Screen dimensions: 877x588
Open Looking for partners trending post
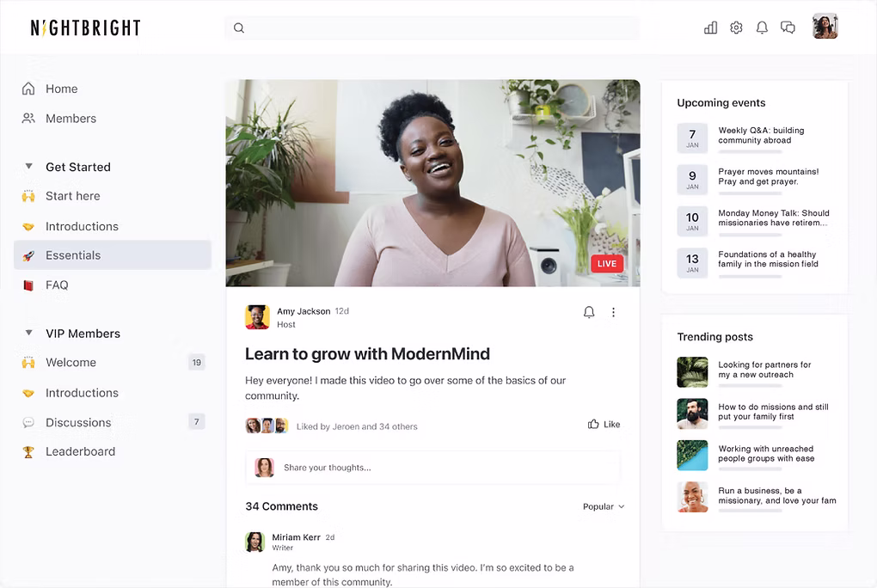764,370
